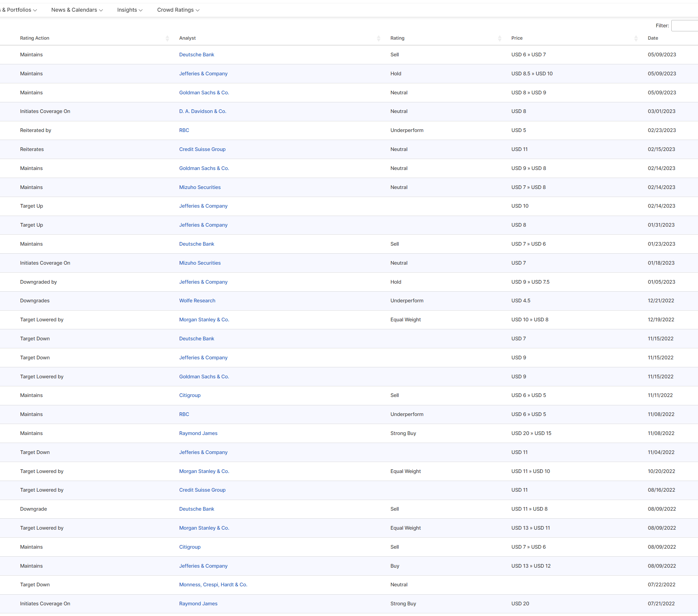Select the Buy rating cell

pyautogui.click(x=395, y=566)
